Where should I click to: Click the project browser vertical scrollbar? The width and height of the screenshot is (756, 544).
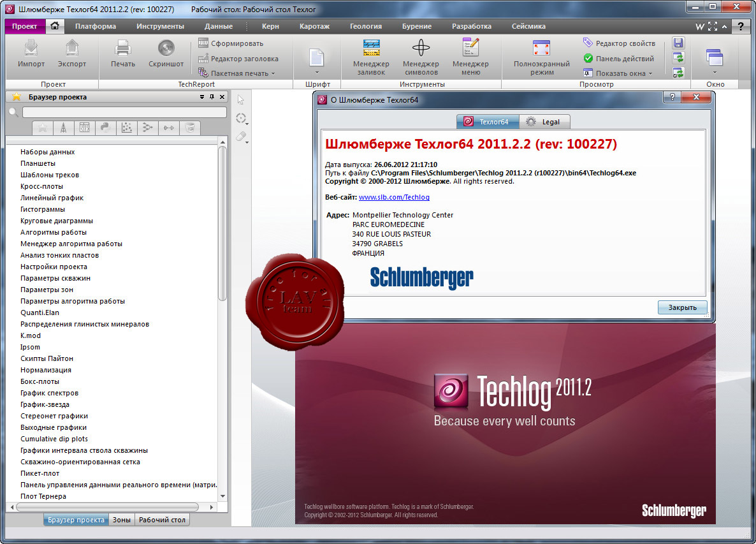point(222,223)
